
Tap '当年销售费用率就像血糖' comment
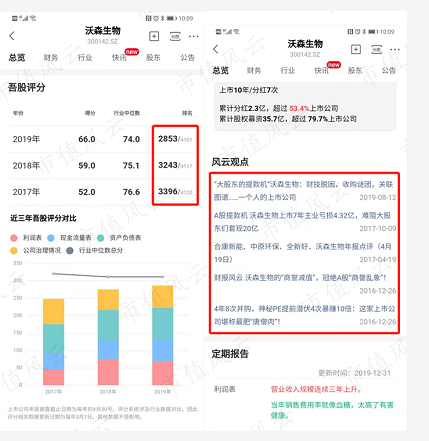[x=332, y=410]
